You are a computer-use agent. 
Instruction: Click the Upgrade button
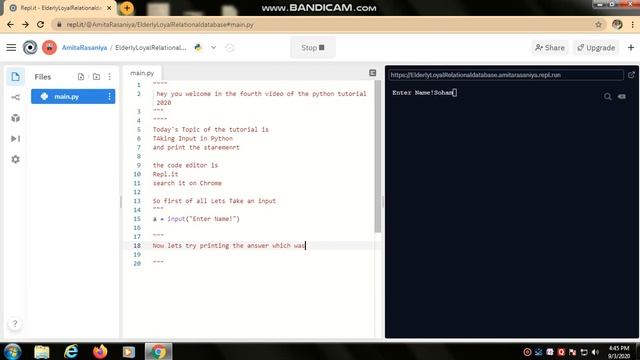[x=596, y=48]
